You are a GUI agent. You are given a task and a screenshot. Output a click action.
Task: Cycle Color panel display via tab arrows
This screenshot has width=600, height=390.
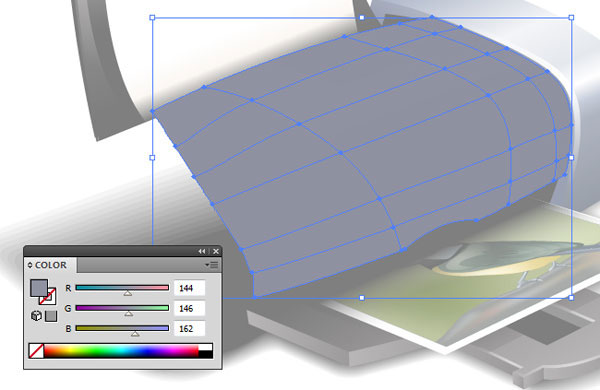tap(30, 265)
